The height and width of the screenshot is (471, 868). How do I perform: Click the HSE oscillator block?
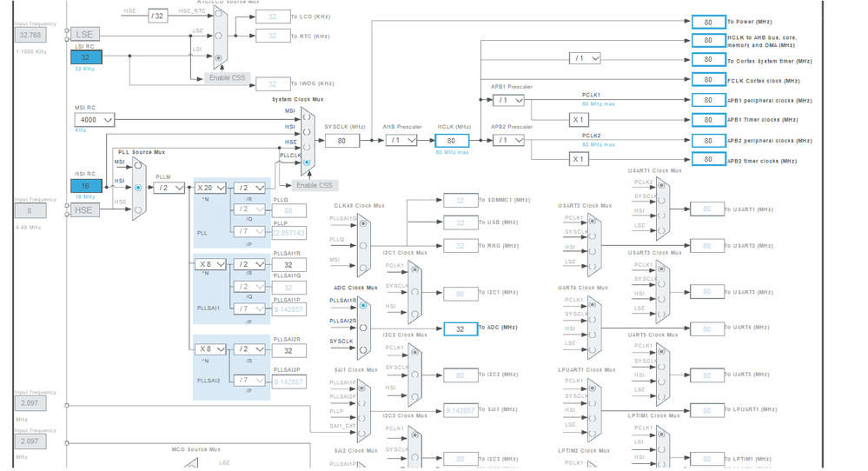click(x=84, y=210)
